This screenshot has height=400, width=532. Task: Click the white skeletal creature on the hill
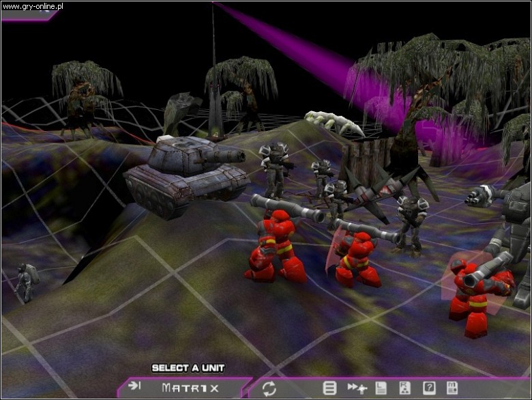334,123
